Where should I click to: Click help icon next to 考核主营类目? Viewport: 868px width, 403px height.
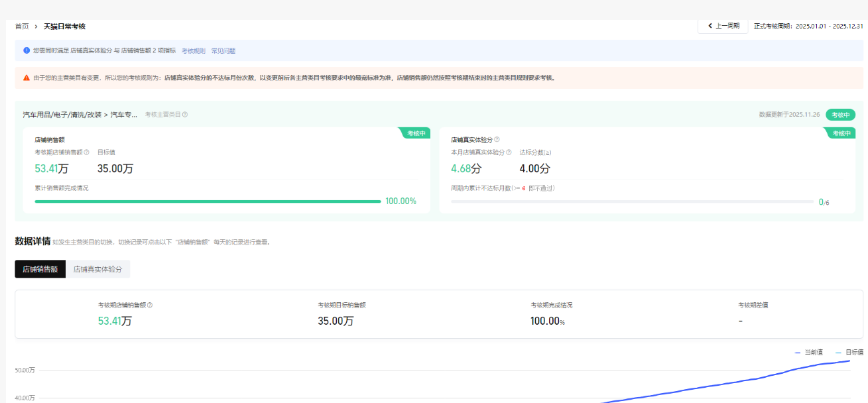tap(185, 115)
